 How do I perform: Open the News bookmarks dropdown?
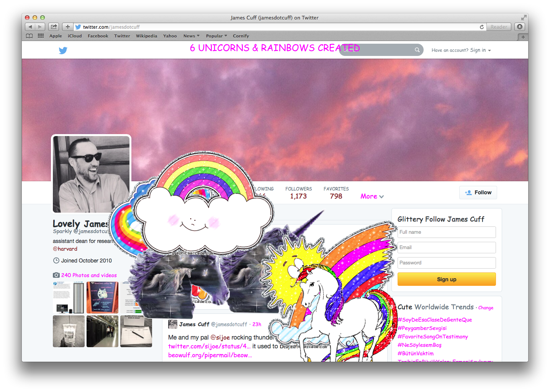(x=191, y=36)
